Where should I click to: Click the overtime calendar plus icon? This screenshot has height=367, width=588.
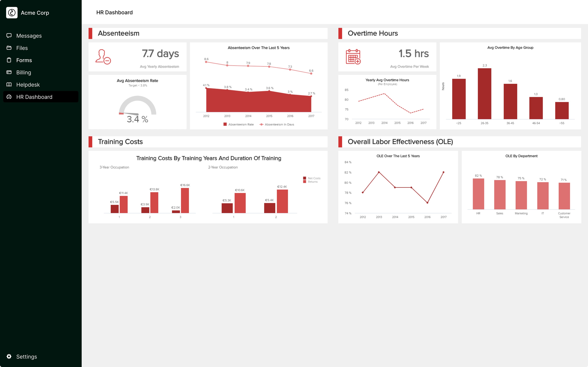[x=353, y=57]
